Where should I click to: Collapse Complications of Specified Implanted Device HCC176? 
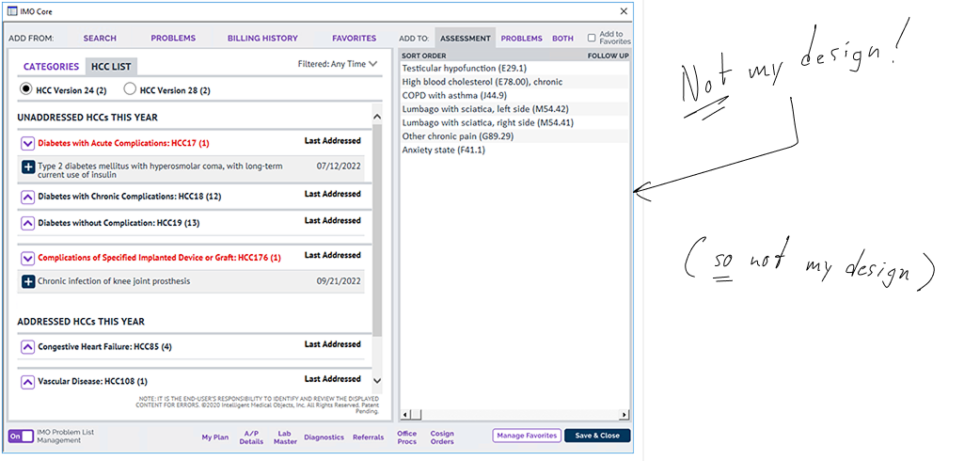[x=27, y=258]
